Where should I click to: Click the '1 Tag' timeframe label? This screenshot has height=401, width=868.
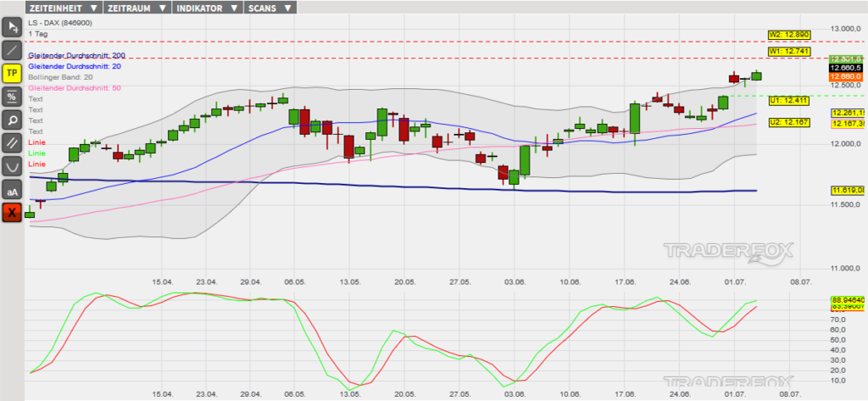38,34
